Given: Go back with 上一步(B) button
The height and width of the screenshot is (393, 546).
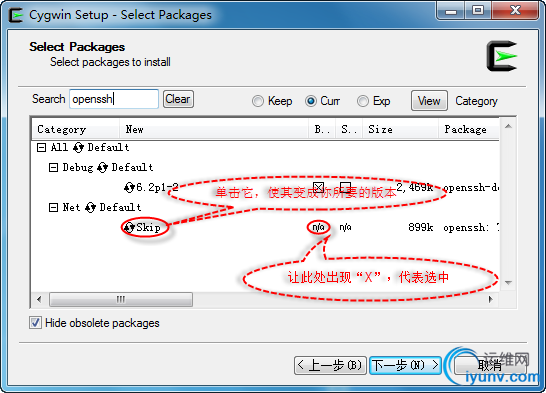Looking at the screenshot, I should (x=330, y=365).
